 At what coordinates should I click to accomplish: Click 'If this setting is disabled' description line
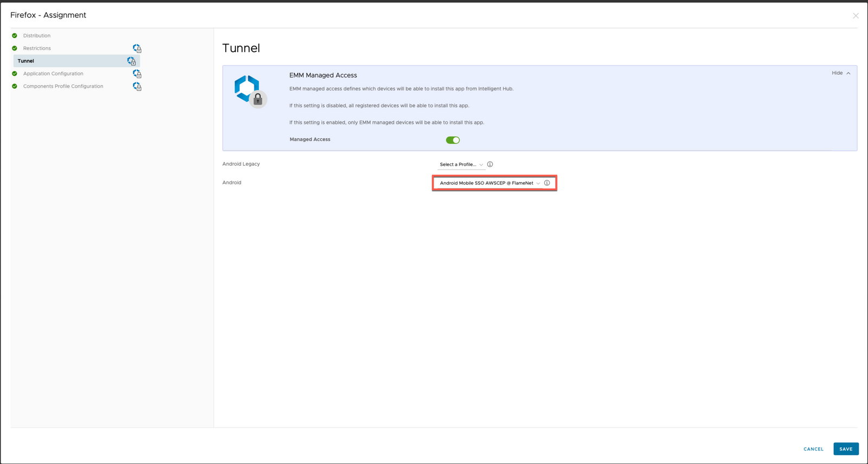click(x=379, y=106)
